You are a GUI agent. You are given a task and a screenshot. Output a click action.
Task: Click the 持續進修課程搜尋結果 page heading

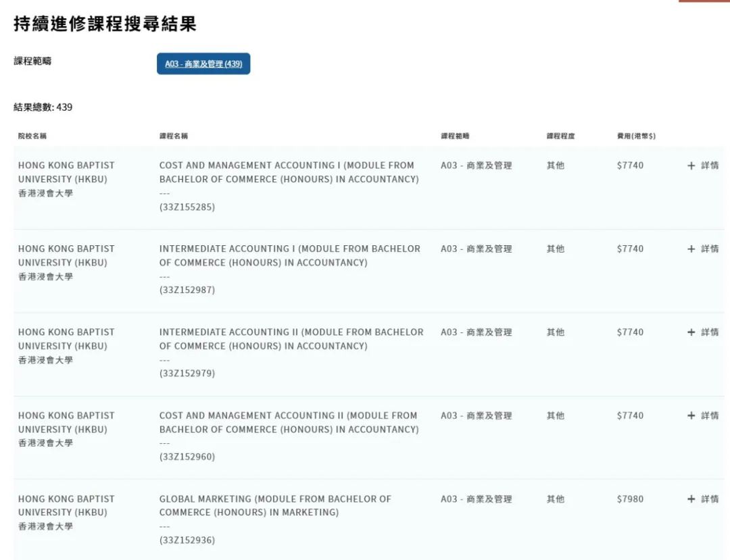(x=105, y=24)
